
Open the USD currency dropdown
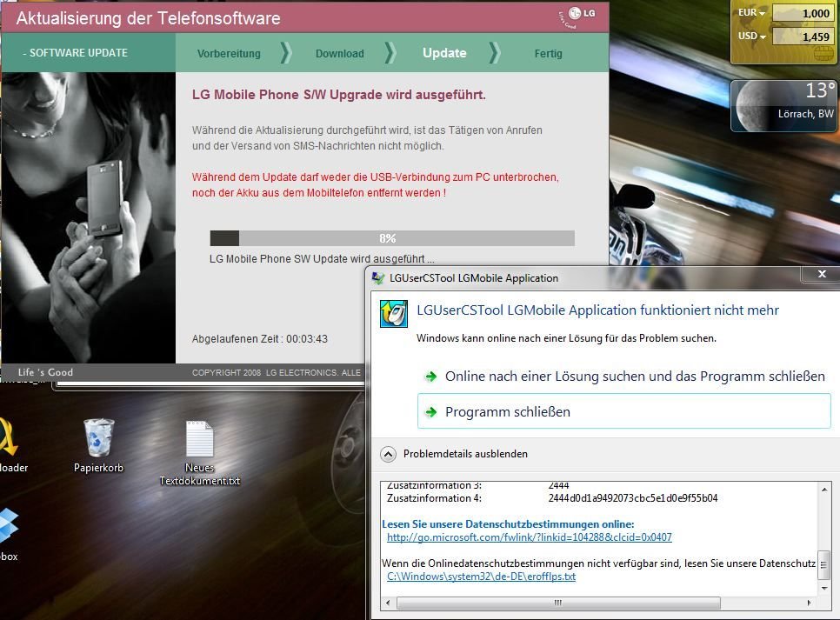pyautogui.click(x=751, y=36)
